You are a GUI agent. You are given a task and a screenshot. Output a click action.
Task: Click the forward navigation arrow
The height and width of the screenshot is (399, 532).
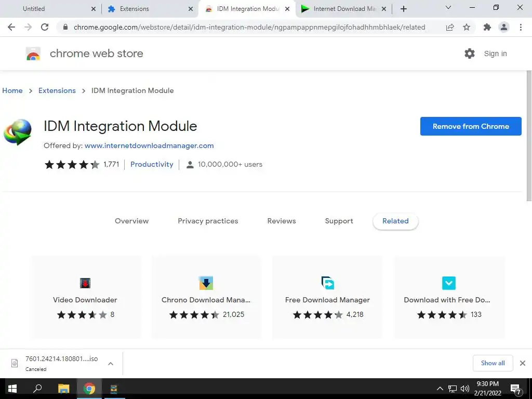click(28, 27)
